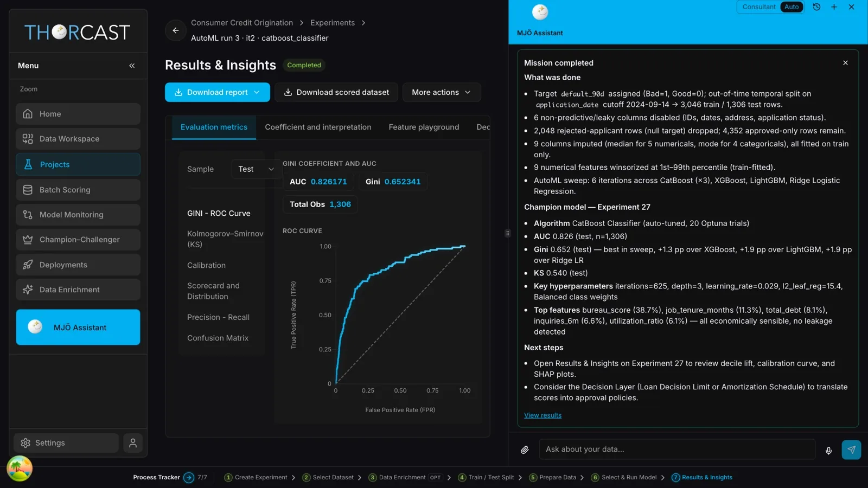Screen dimensions: 868x488
Task: Click the View results link
Action: click(x=542, y=415)
